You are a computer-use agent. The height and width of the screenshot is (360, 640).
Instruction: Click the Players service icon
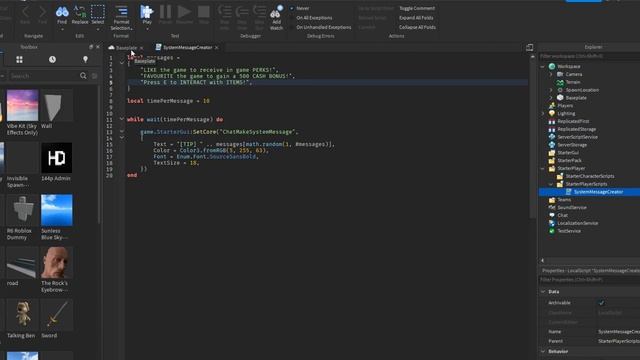552,106
